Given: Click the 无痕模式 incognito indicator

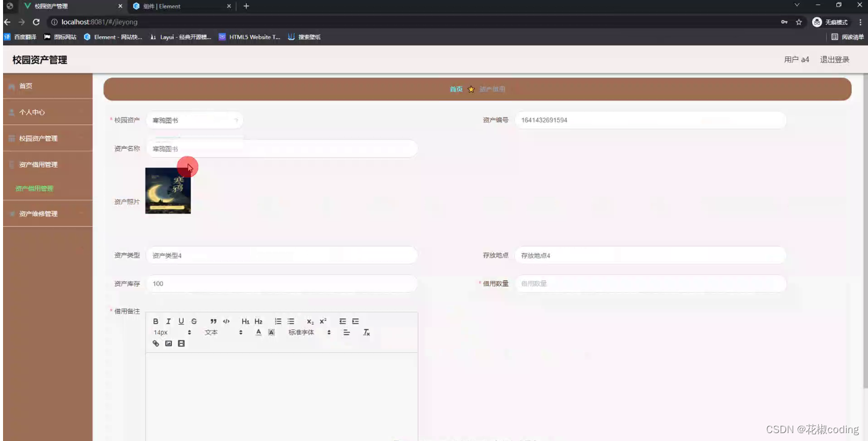Looking at the screenshot, I should pos(830,22).
